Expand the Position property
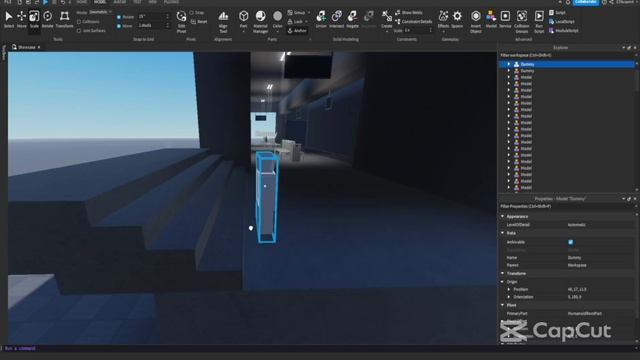640x360 pixels. [x=509, y=289]
